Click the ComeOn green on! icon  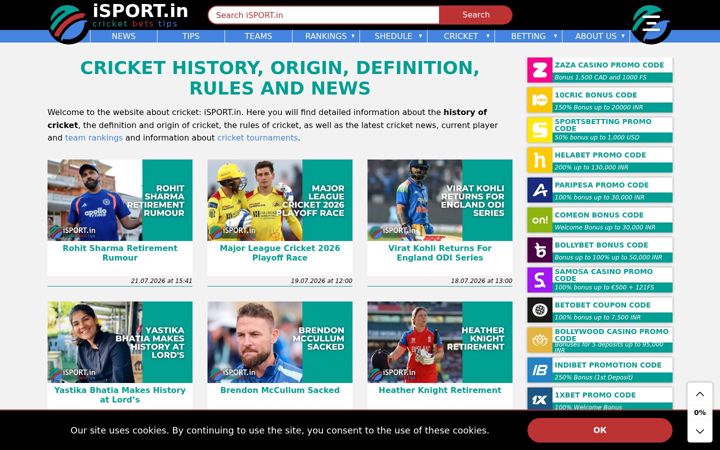pos(540,220)
